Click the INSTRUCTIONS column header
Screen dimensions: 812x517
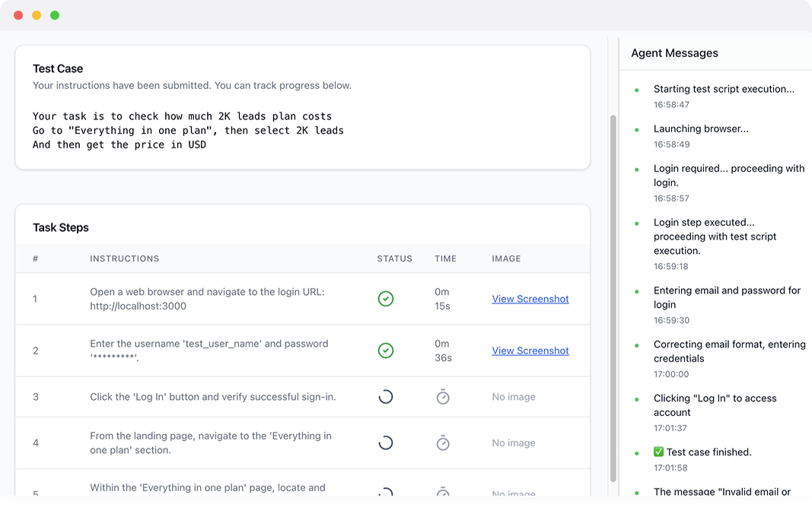(x=125, y=258)
